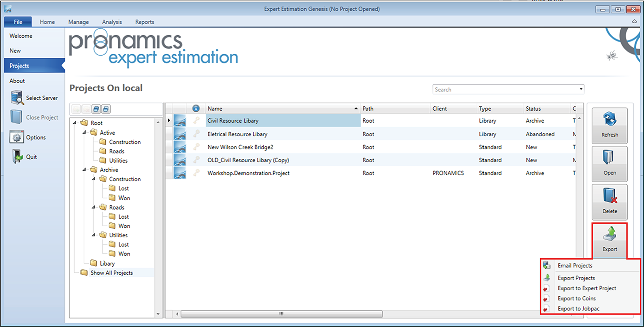Switch to the Reports ribbon tab
Viewport: 644px width, 327px height.
pyautogui.click(x=144, y=22)
